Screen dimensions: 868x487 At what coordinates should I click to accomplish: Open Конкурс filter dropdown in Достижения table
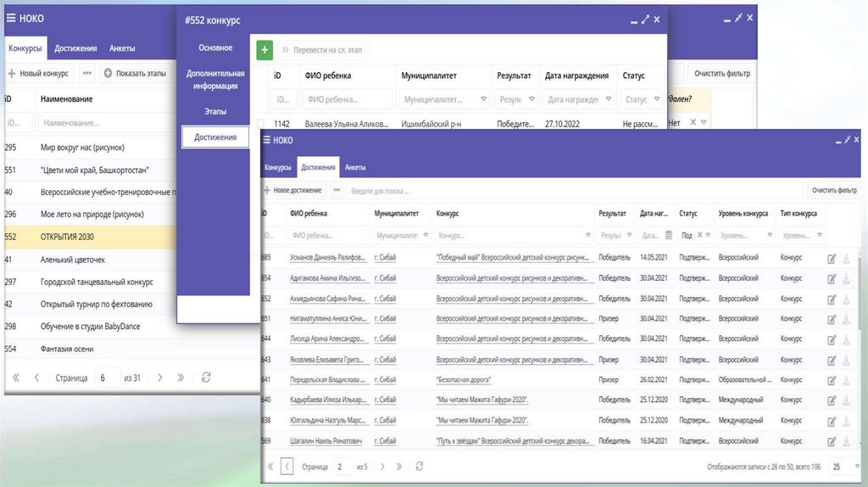pos(588,235)
